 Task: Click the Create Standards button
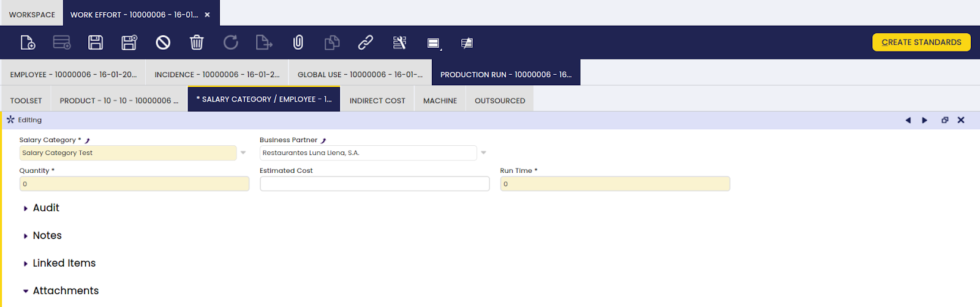click(x=921, y=42)
